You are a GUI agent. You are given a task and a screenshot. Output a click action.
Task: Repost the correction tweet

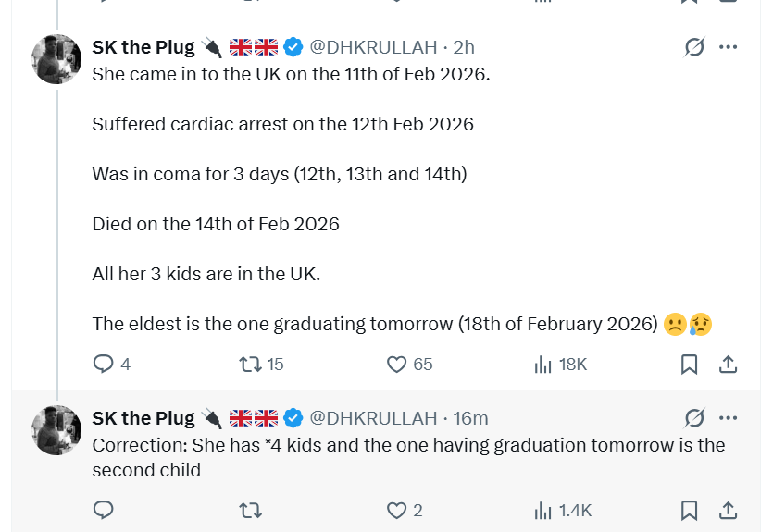pyautogui.click(x=250, y=510)
